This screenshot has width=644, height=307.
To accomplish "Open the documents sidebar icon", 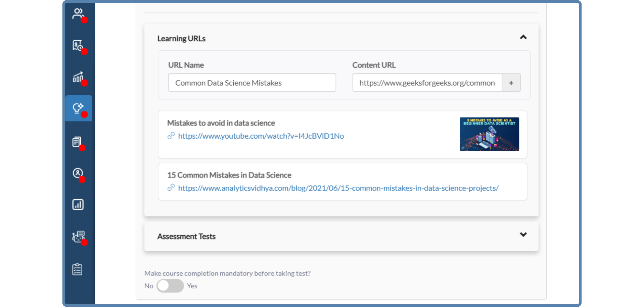I will click(x=77, y=142).
